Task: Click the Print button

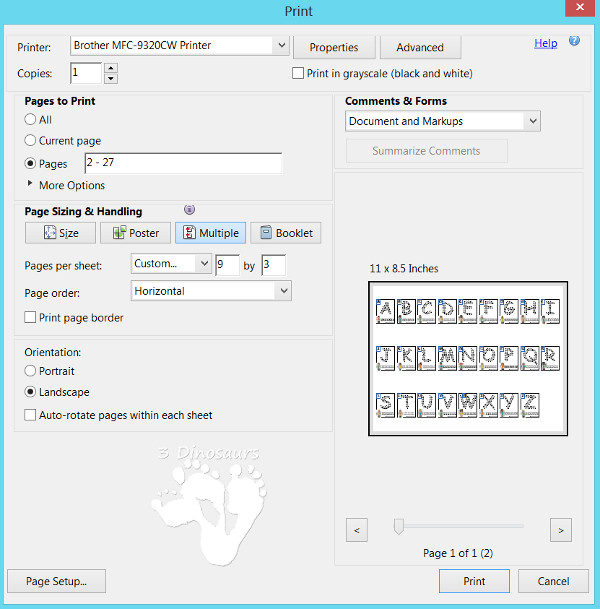Action: click(474, 581)
